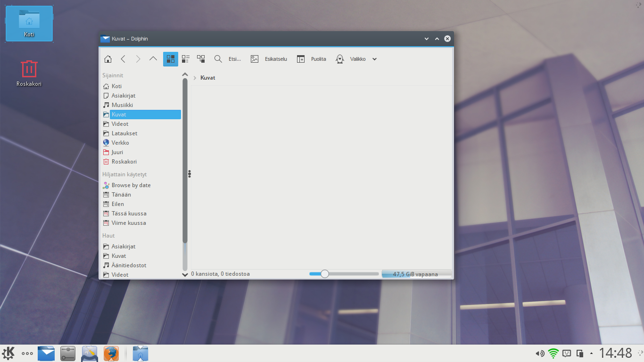Click the 47,5 GiB vapaana space bar

coord(416,274)
